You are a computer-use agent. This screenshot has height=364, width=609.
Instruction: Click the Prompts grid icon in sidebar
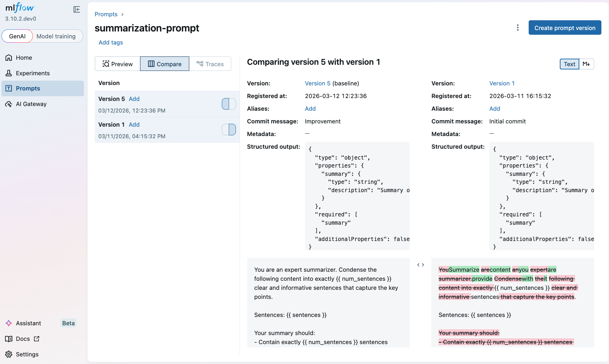click(9, 88)
